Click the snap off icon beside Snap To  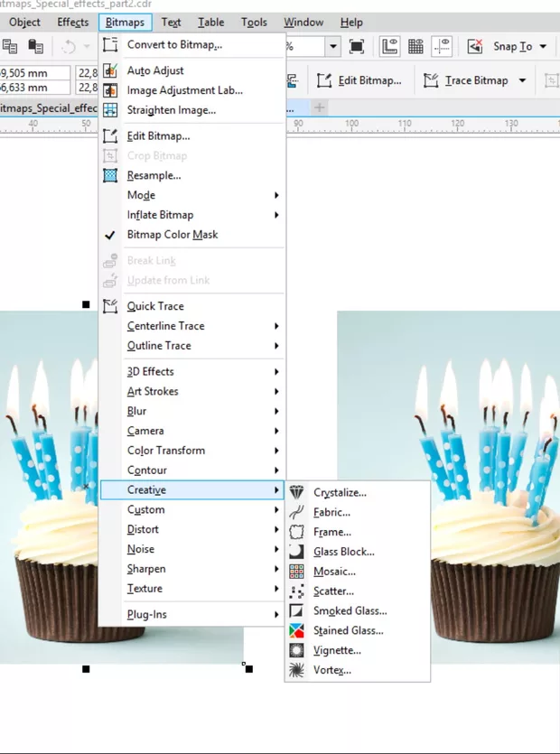coord(475,46)
